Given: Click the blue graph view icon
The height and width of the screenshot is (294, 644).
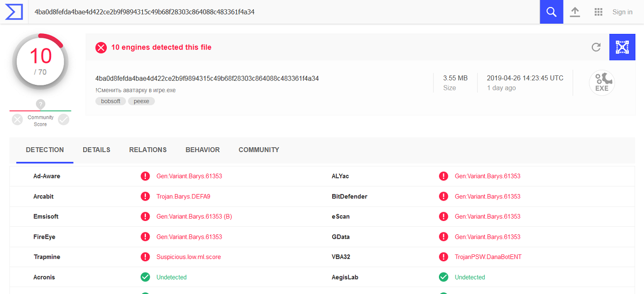Looking at the screenshot, I should [x=622, y=47].
